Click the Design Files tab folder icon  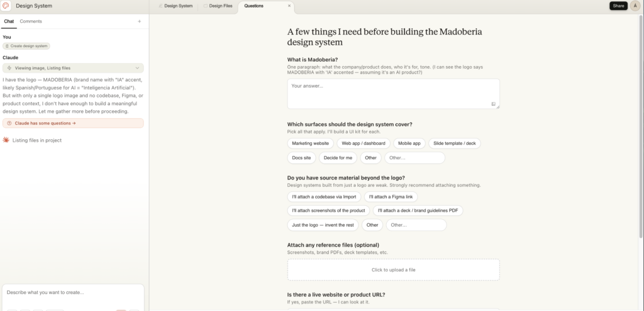[x=205, y=6]
